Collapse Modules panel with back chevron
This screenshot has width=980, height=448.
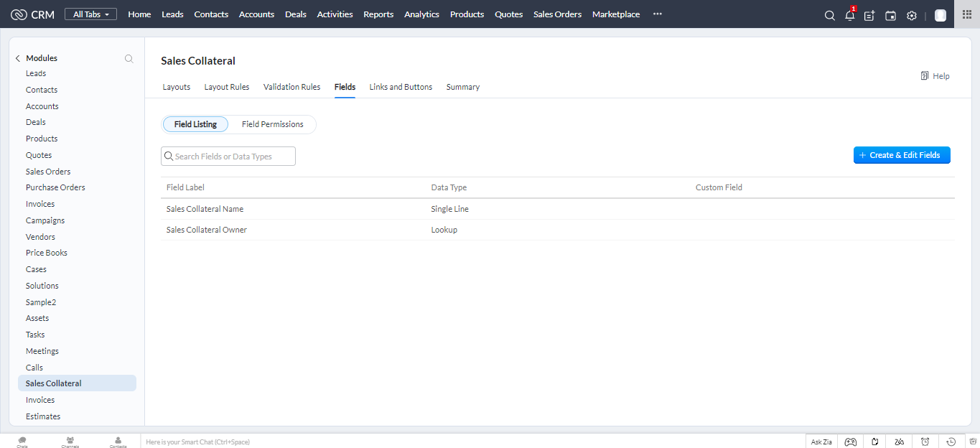point(18,58)
